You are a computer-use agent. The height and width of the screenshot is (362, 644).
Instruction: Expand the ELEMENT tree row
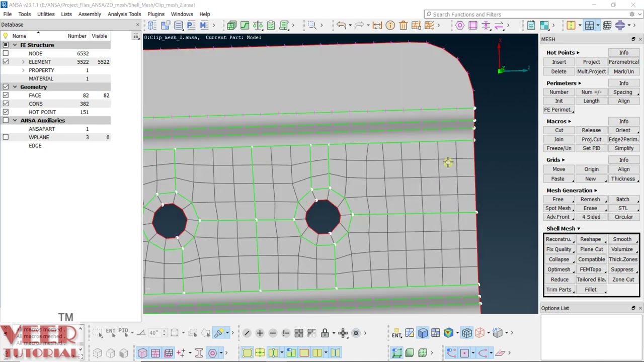pos(23,62)
